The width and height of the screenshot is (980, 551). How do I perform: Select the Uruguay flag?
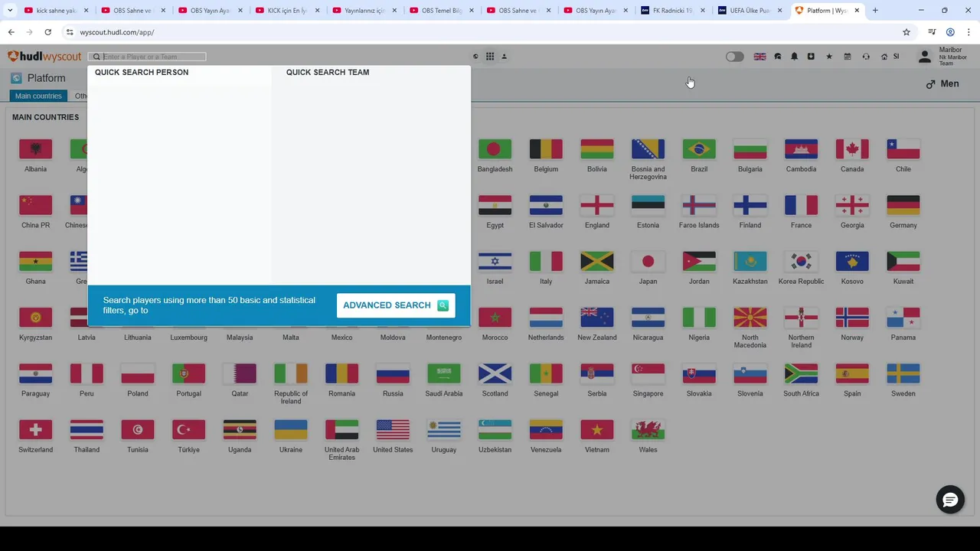[444, 430]
